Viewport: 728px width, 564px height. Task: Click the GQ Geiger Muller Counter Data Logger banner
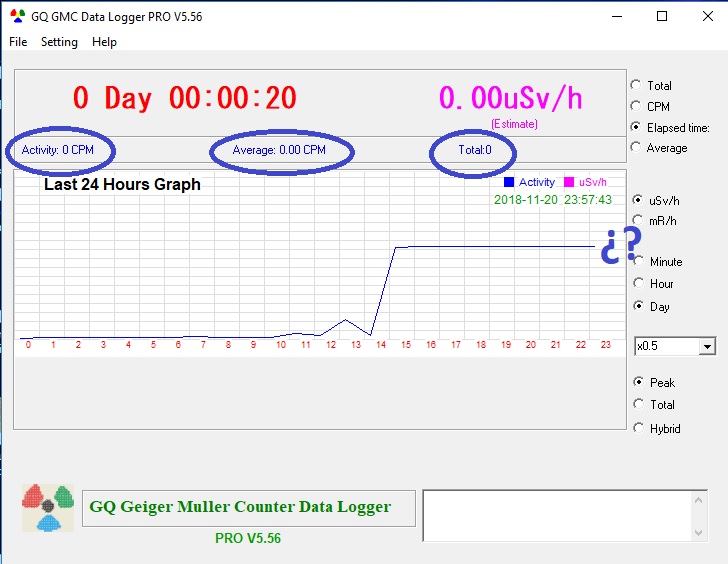pos(249,508)
